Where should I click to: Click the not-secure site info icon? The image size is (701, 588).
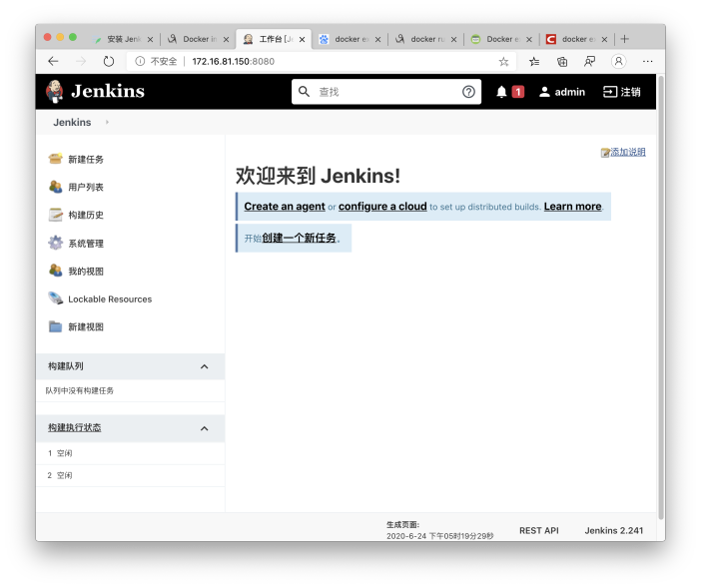pyautogui.click(x=140, y=61)
